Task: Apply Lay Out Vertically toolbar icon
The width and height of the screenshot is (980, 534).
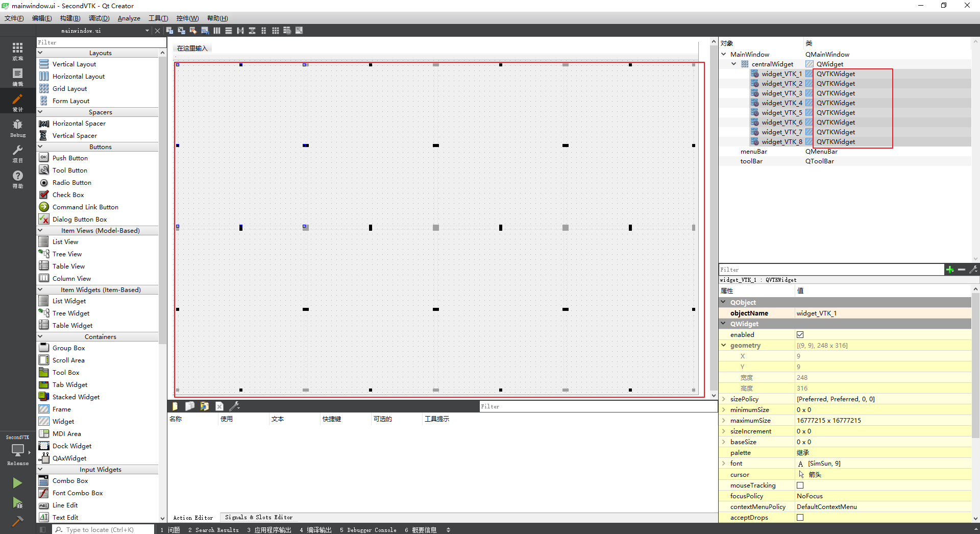Action: tap(229, 31)
